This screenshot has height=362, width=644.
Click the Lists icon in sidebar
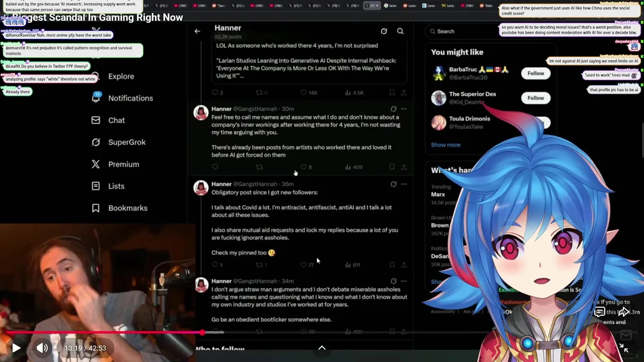[96, 186]
